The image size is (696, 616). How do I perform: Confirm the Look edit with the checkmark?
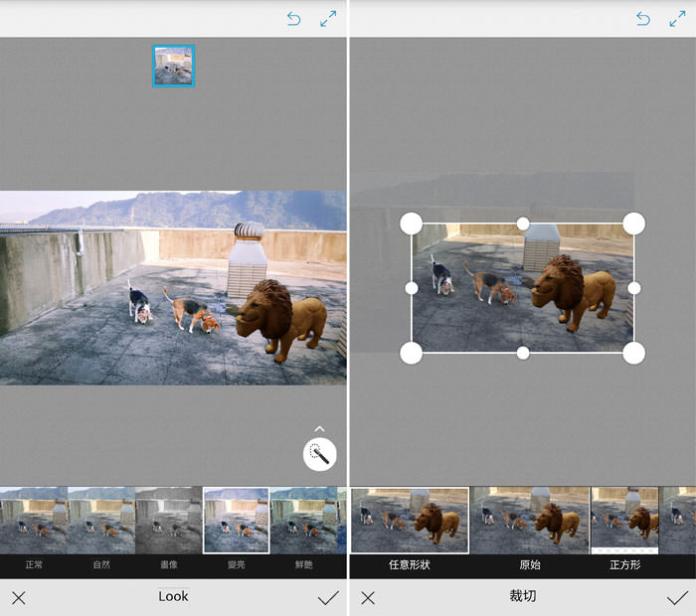[x=328, y=598]
